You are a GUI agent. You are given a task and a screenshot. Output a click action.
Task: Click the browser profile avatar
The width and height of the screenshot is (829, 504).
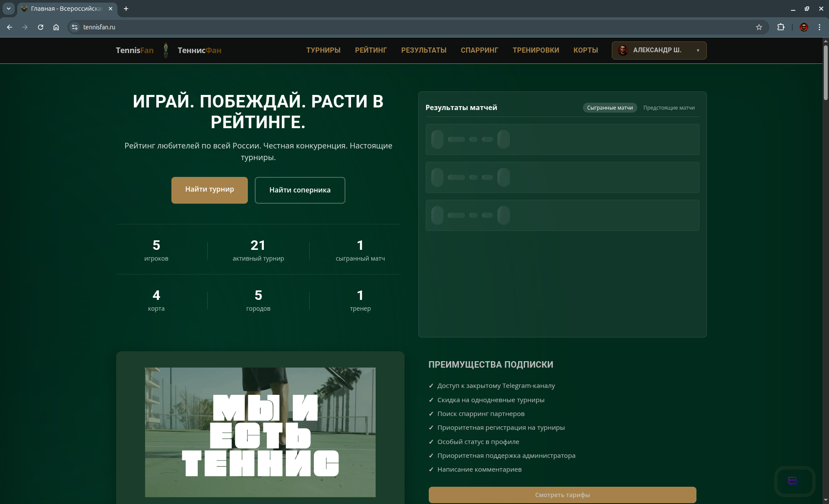point(804,27)
